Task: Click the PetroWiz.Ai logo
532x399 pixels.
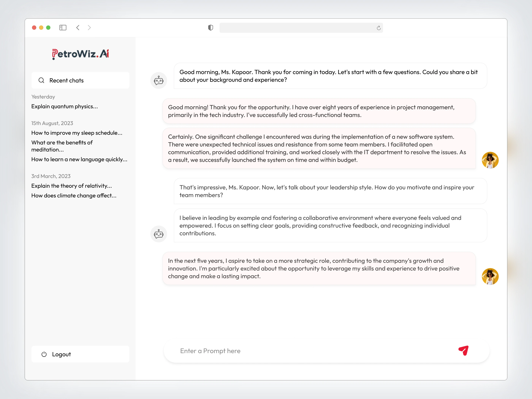Action: coord(80,54)
